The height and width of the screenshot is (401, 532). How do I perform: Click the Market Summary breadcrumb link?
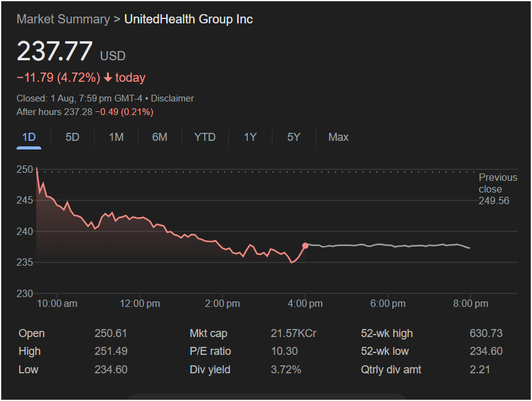[x=63, y=19]
